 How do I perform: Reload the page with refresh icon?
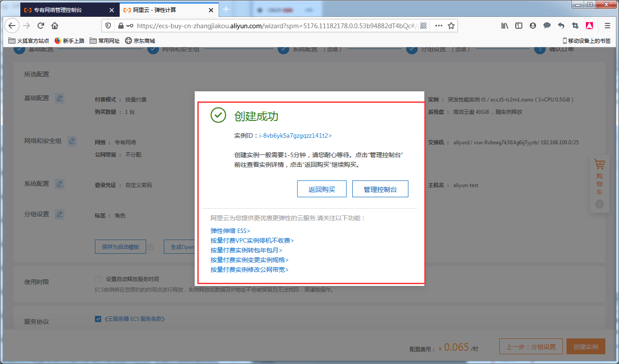coord(41,26)
